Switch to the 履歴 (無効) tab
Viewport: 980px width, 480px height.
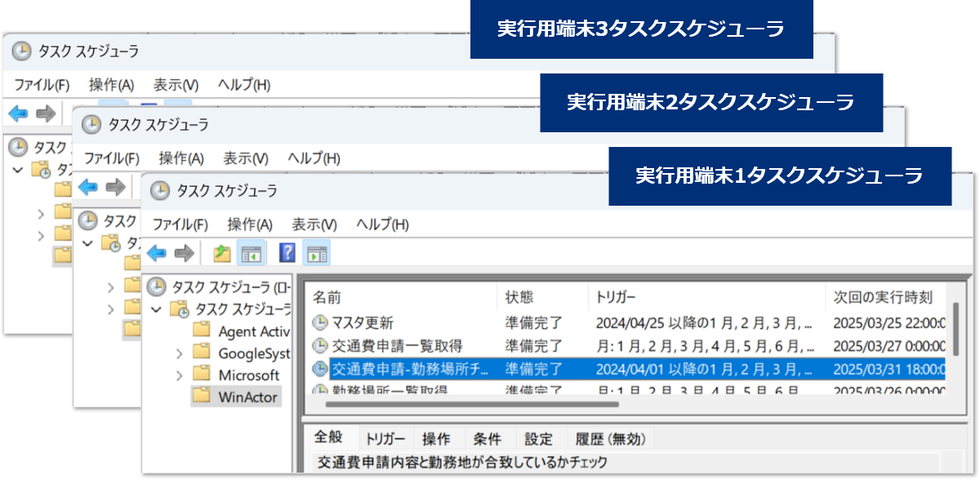tap(610, 438)
